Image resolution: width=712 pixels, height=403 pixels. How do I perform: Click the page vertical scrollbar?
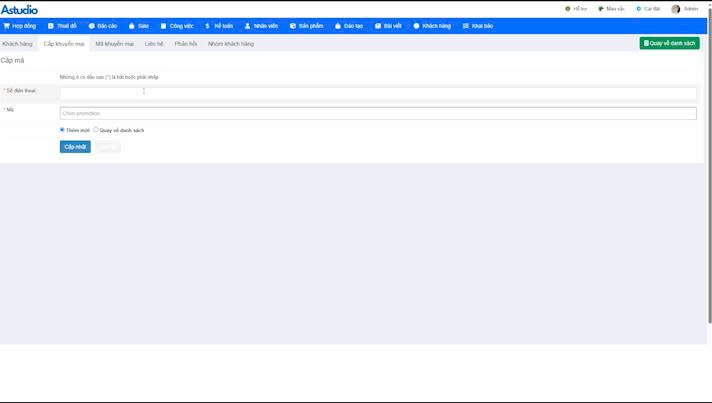click(708, 200)
